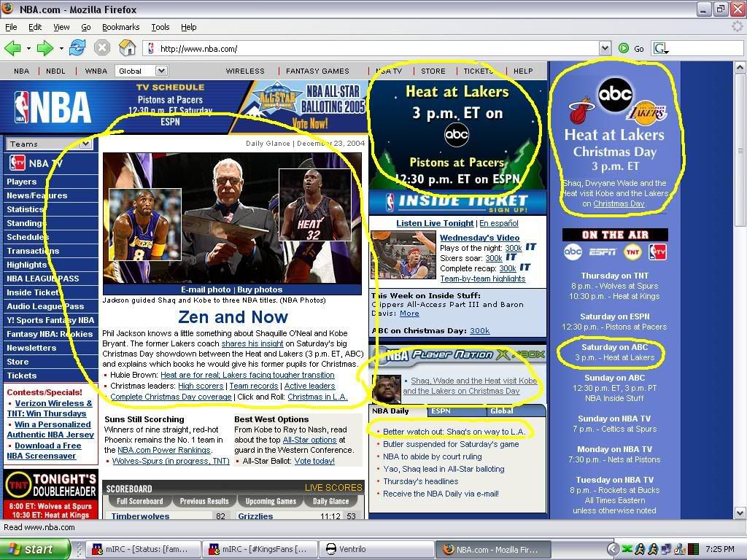The width and height of the screenshot is (747, 560).
Task: Open the Back button history dropdown arrow
Action: pyautogui.click(x=28, y=48)
